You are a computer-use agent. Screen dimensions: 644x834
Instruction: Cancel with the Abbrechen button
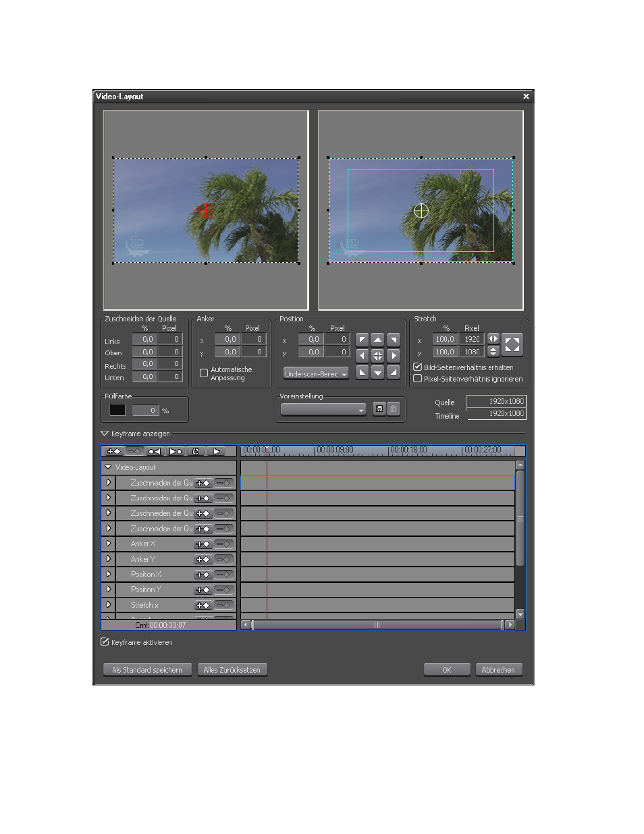[498, 670]
